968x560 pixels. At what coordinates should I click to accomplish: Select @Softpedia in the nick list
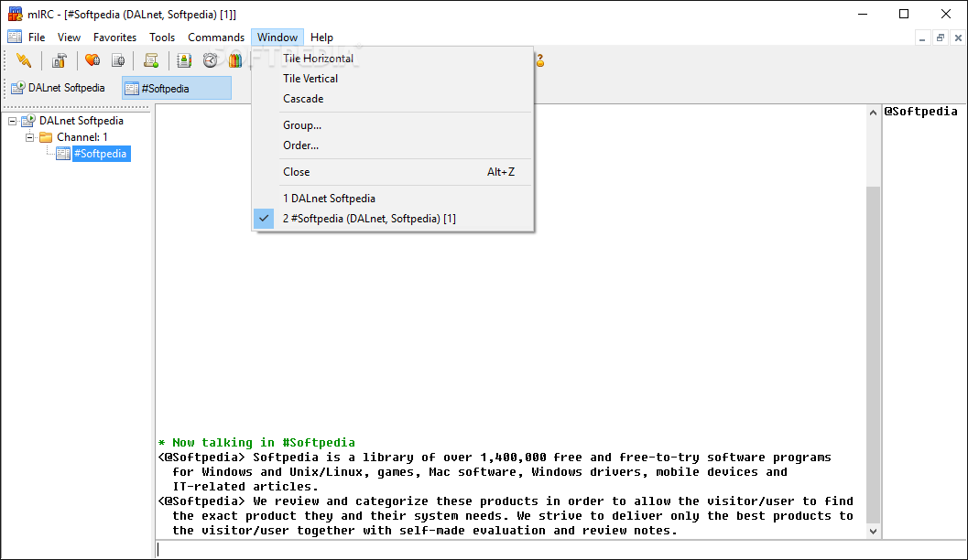click(x=920, y=111)
